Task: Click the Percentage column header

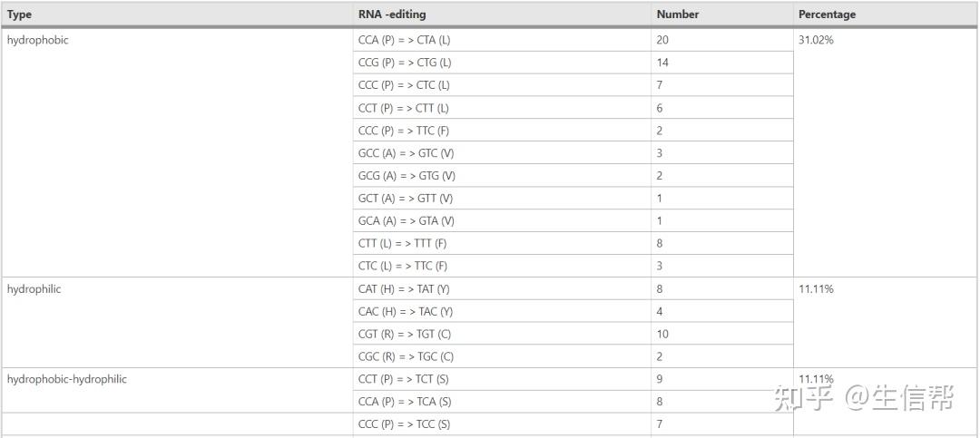Action: [x=827, y=15]
